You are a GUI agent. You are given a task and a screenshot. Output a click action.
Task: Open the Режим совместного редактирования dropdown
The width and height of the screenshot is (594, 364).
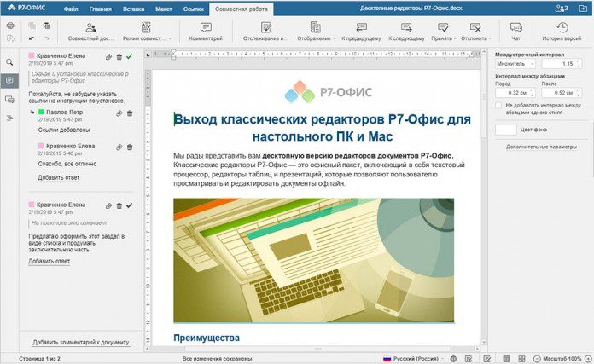click(147, 32)
